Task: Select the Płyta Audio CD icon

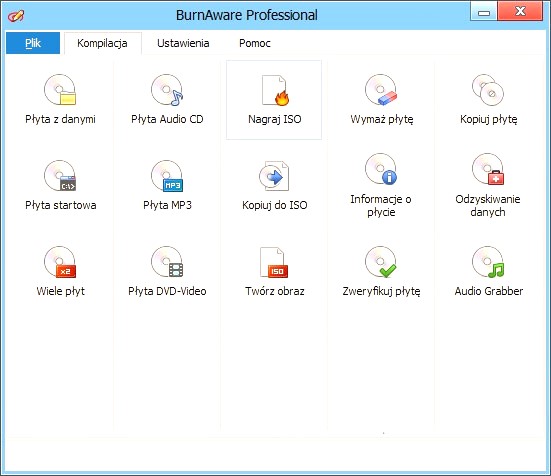Action: pos(167,90)
